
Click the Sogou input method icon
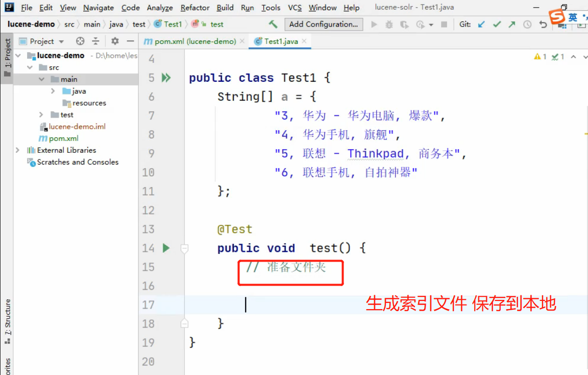[557, 16]
